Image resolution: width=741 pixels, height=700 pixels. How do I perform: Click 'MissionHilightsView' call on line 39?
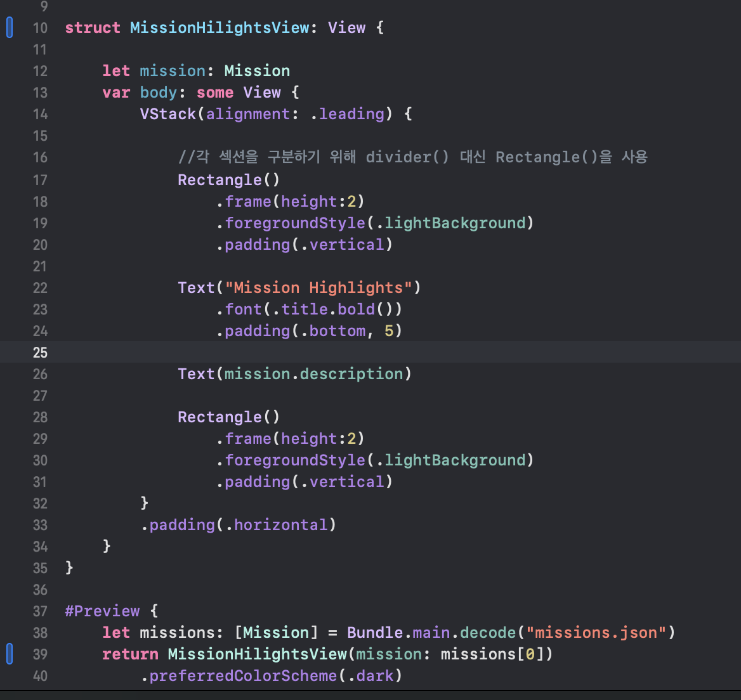257,654
